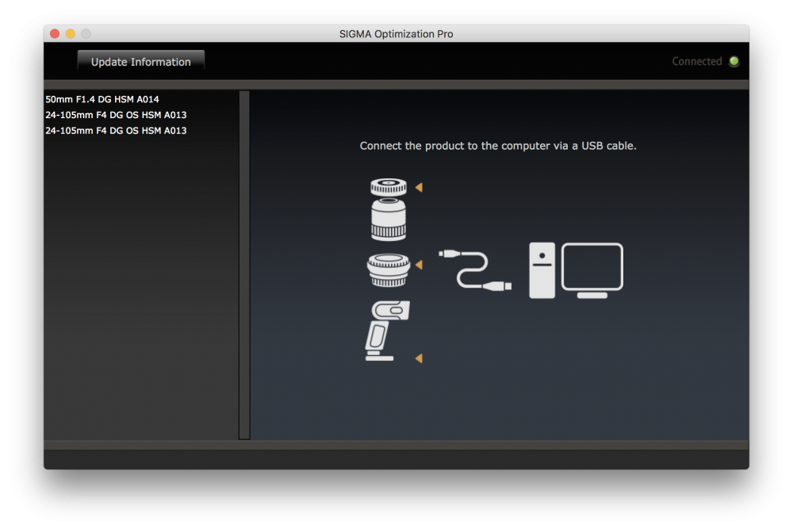Click the green connection status light

734,61
